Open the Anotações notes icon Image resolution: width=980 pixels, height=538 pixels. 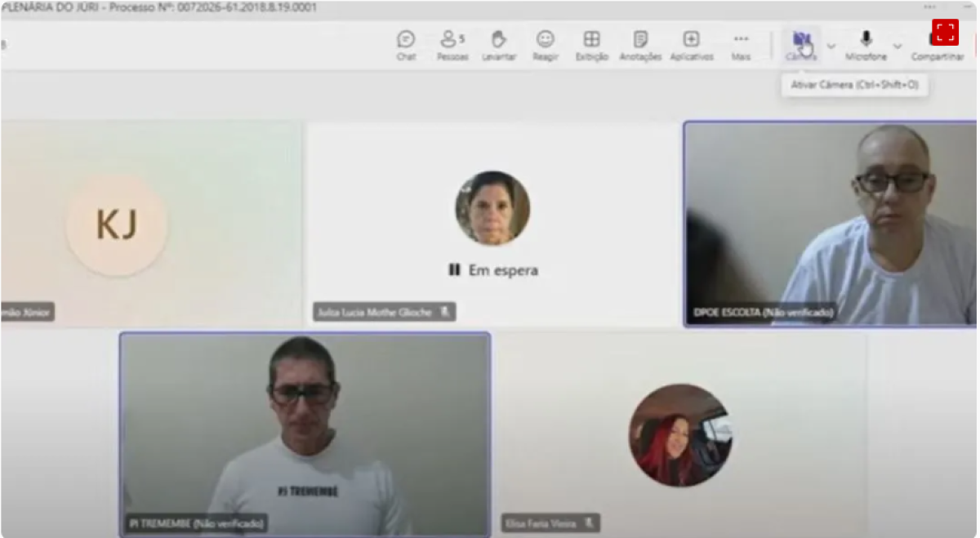coord(640,45)
